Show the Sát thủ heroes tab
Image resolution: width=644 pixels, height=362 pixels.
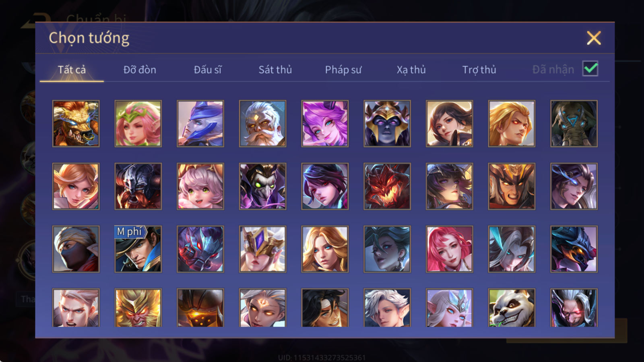[275, 70]
